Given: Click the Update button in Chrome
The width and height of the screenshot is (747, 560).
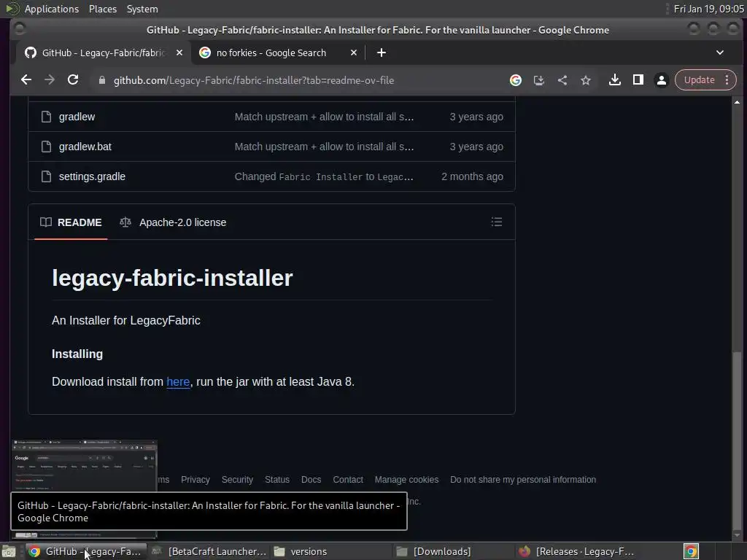Looking at the screenshot, I should click(x=699, y=80).
